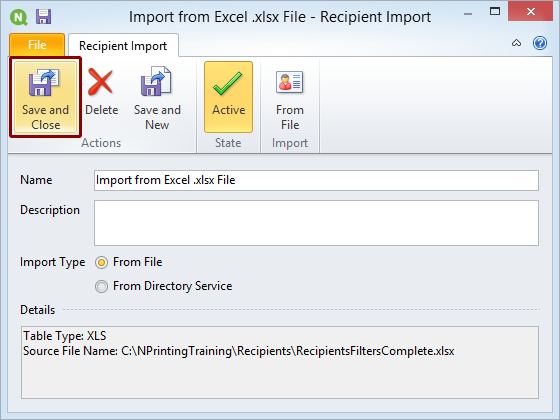Viewport: 560px width, 420px height.
Task: Minimize the Recipient Import window
Action: pyautogui.click(x=468, y=14)
